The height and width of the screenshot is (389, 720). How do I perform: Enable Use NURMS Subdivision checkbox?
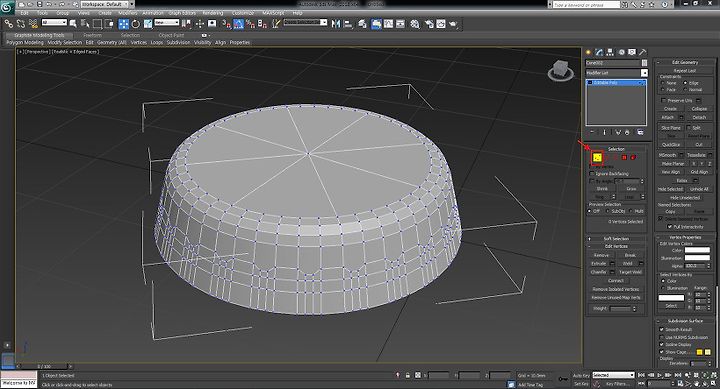662,337
